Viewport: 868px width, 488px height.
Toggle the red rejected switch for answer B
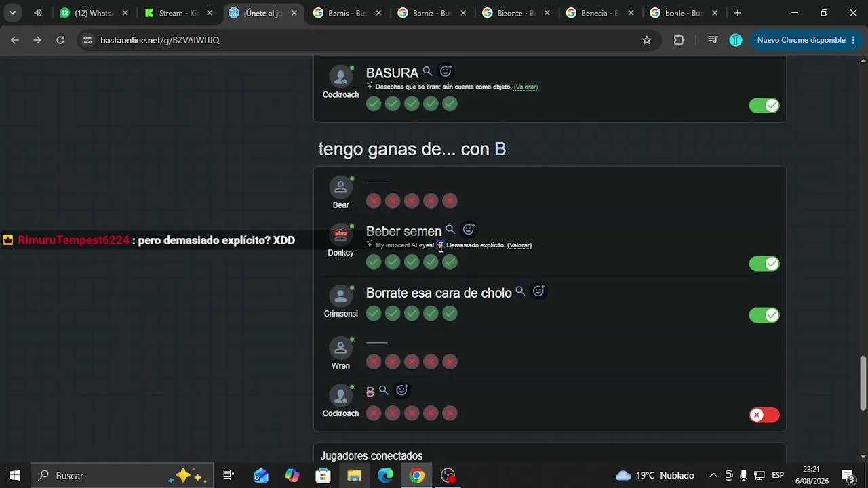(x=764, y=415)
